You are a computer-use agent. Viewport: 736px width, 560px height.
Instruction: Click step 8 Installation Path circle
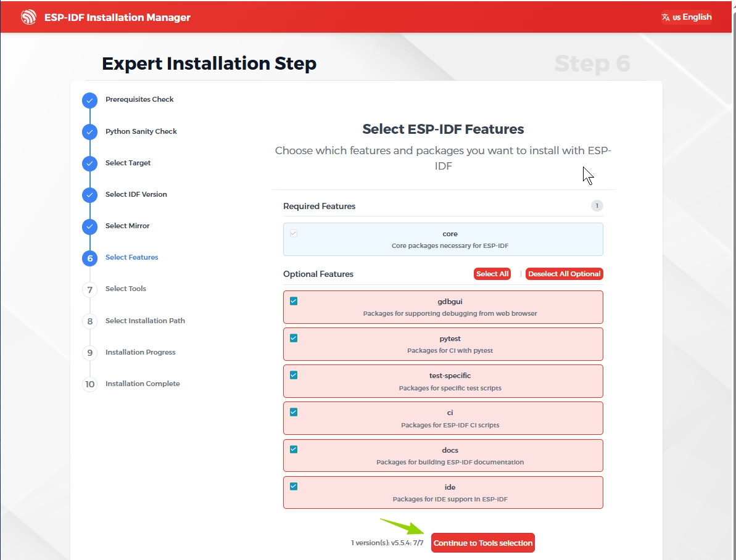click(x=89, y=321)
